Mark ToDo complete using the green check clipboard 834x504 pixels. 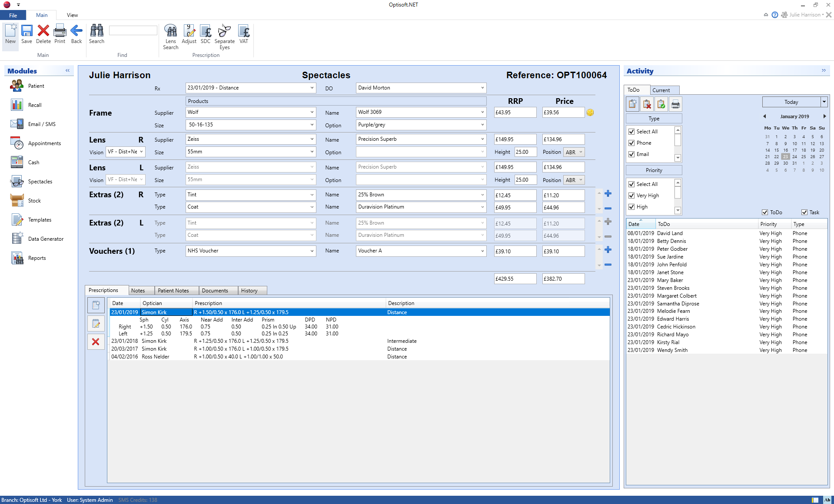pyautogui.click(x=661, y=104)
